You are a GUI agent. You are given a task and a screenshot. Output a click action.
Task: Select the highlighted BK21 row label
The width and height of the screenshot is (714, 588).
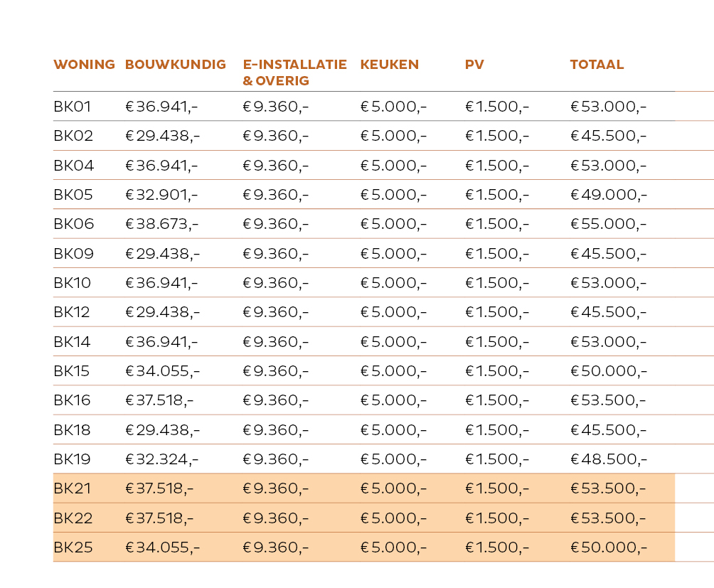click(73, 489)
